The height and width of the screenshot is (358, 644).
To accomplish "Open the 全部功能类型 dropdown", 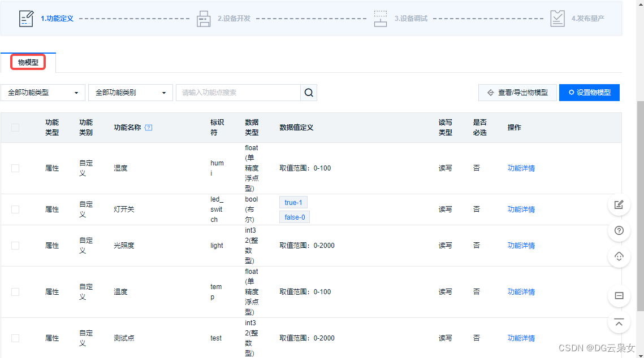I will pos(43,93).
